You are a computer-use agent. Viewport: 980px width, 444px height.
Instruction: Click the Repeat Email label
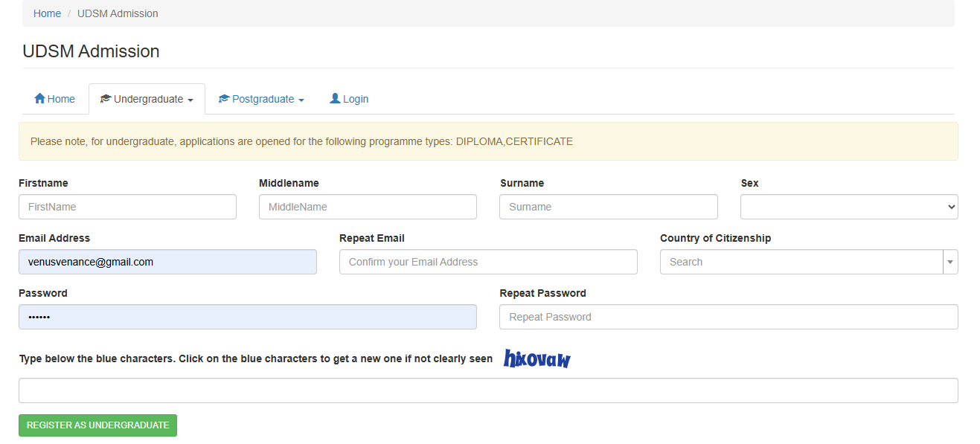point(372,238)
